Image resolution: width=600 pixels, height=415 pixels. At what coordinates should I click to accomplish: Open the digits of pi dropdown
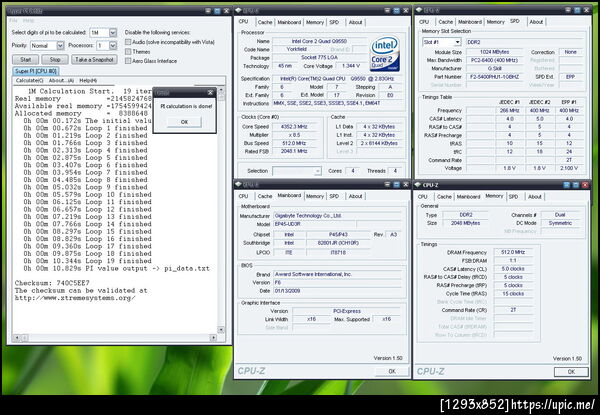pyautogui.click(x=113, y=33)
